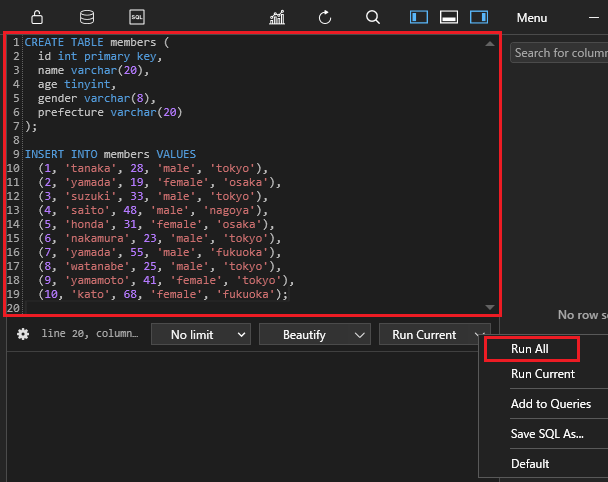The width and height of the screenshot is (608, 482).
Task: Open the chart visualization icon
Action: point(277,17)
